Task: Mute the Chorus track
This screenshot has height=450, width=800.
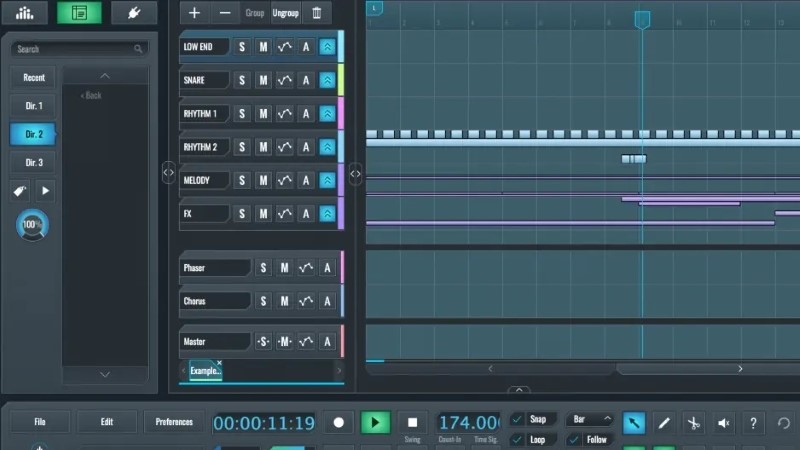Action: point(284,301)
